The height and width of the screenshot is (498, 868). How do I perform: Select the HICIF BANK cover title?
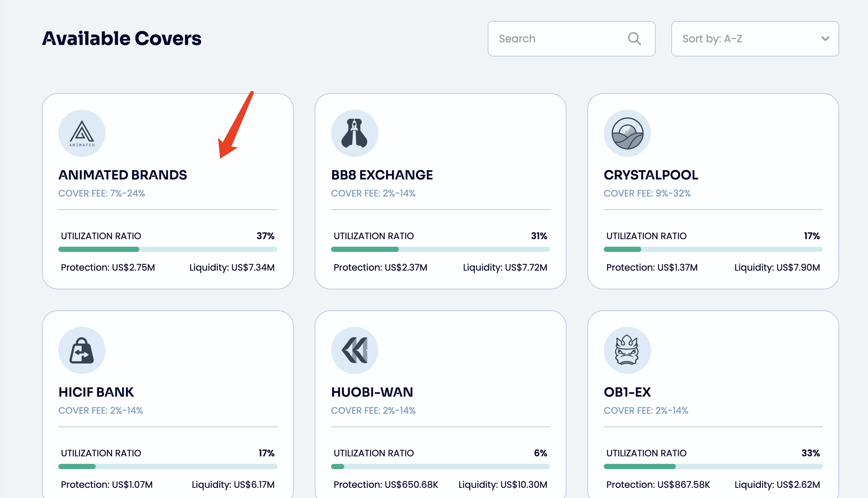pos(96,392)
